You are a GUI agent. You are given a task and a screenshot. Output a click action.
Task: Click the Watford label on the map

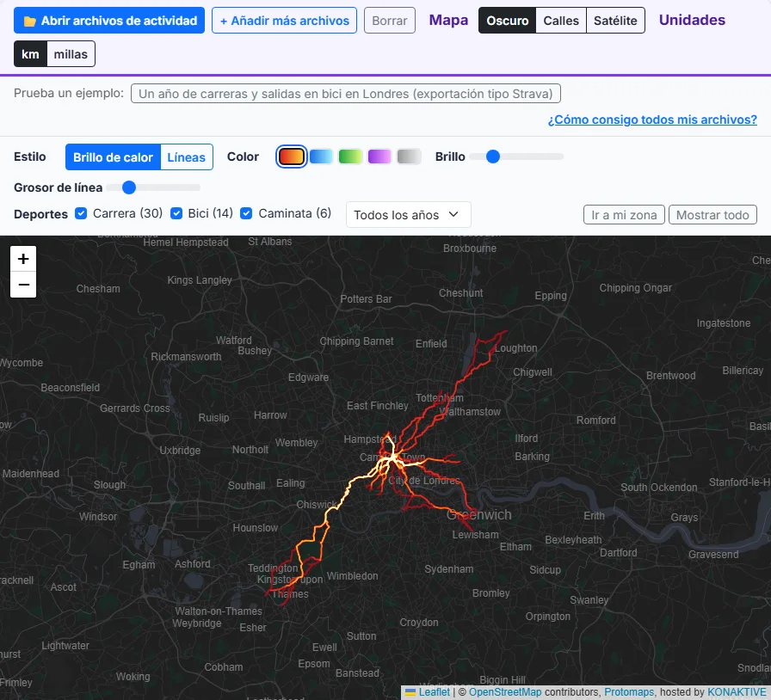pyautogui.click(x=233, y=341)
